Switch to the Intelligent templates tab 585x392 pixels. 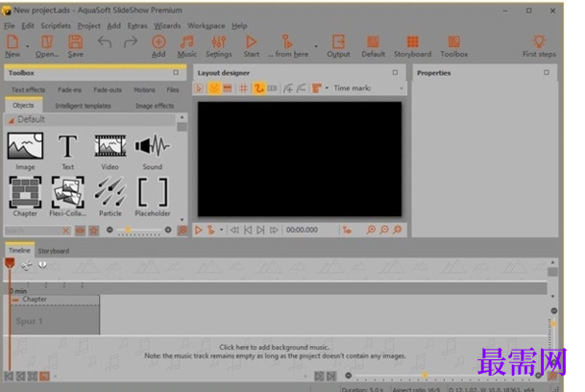tap(83, 106)
